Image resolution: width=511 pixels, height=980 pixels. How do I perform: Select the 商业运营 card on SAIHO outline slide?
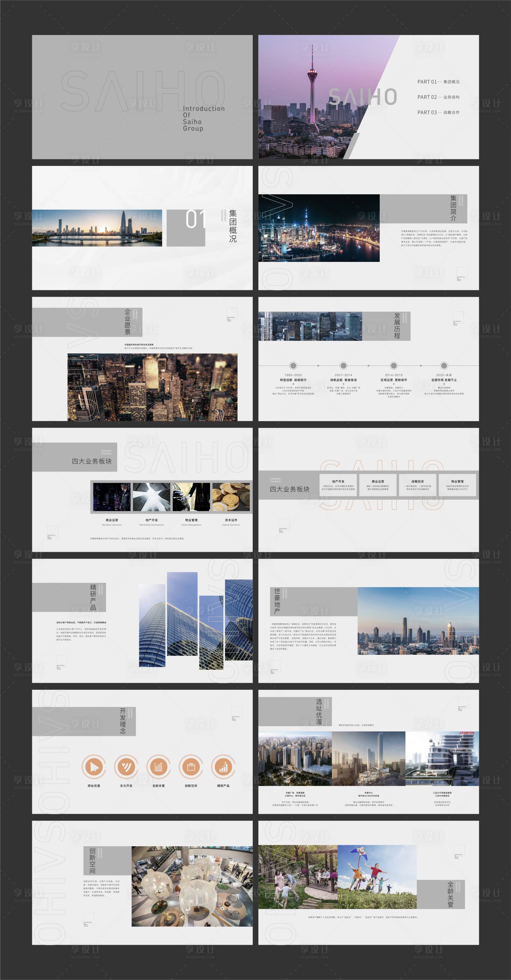point(378,485)
